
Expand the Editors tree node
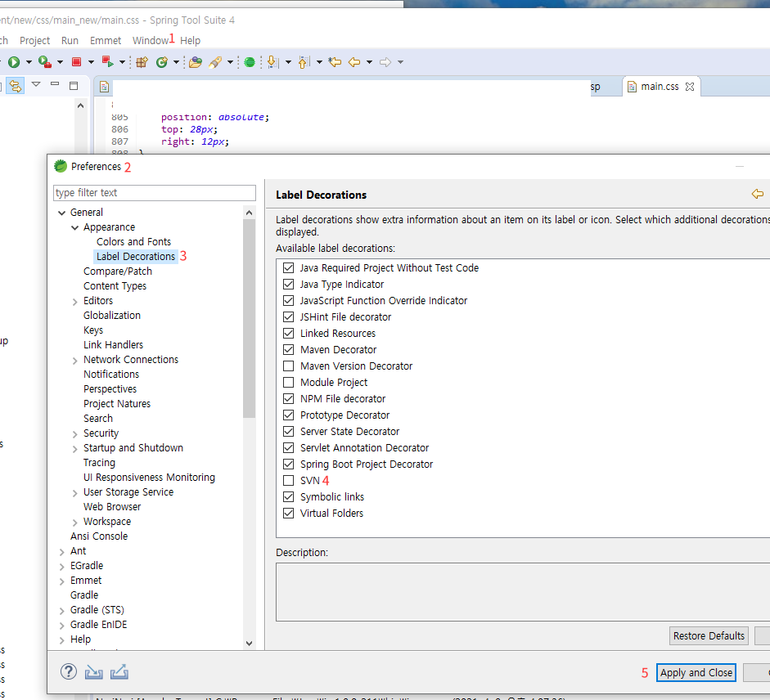74,302
